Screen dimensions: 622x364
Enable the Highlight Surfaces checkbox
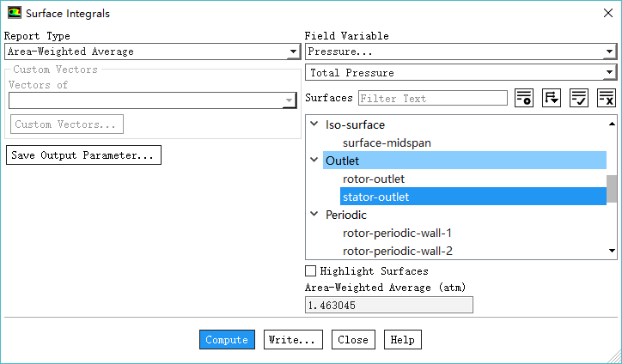click(x=311, y=271)
